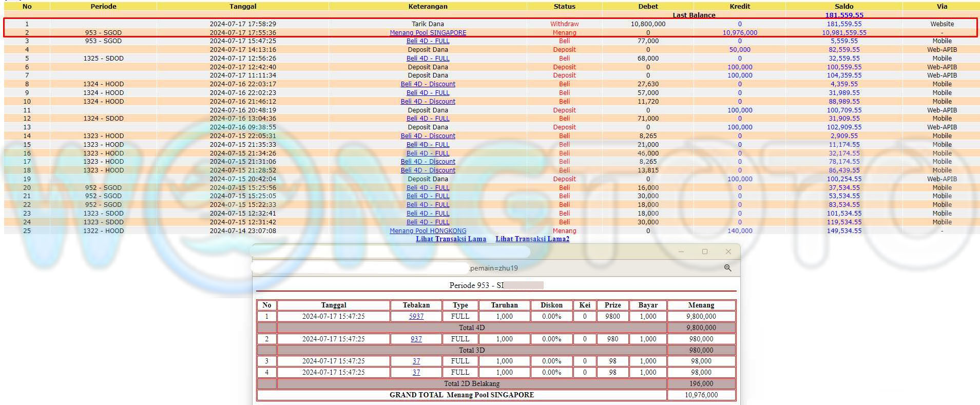Close the Periode 953 popup window
This screenshot has height=405, width=980.
pyautogui.click(x=728, y=252)
